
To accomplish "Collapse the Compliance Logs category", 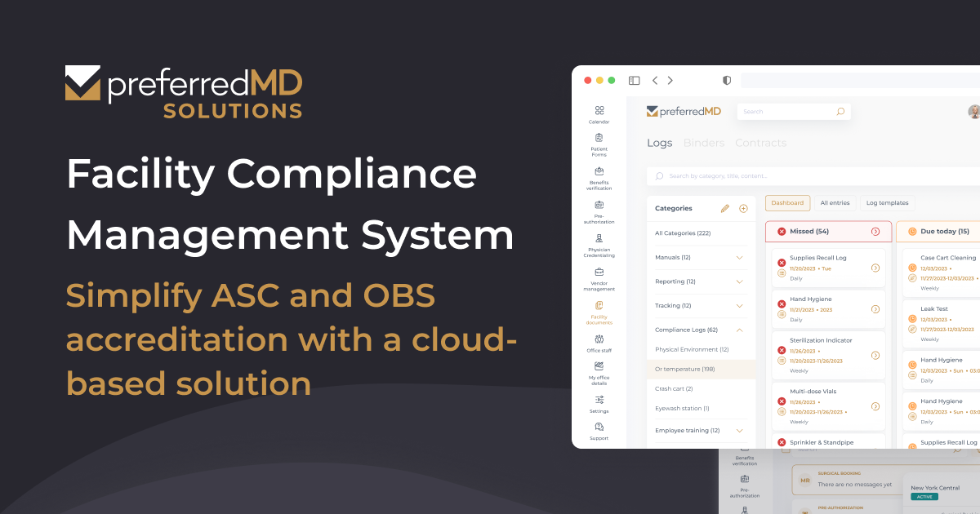I will coord(739,330).
